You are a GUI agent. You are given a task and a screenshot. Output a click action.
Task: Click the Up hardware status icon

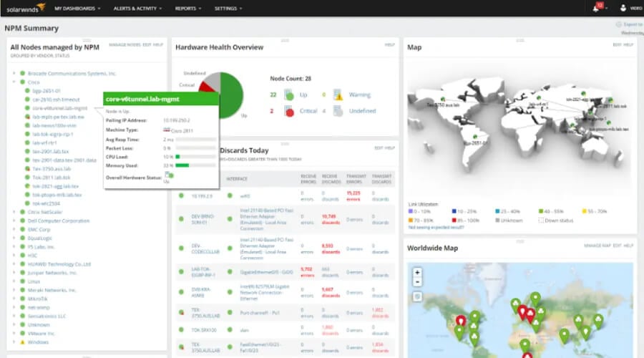tap(289, 95)
